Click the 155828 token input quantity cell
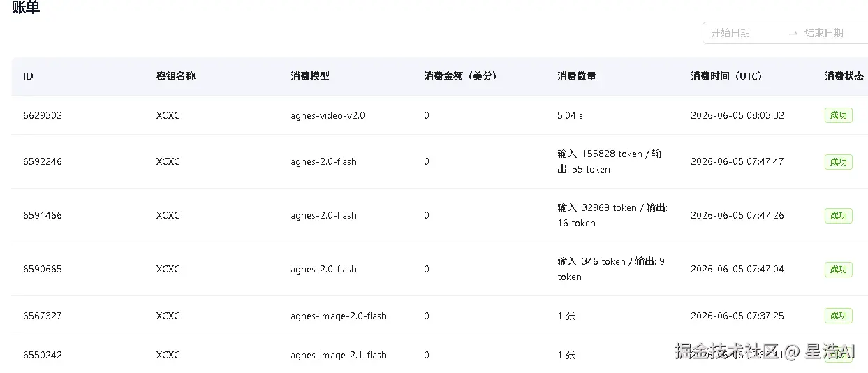The width and height of the screenshot is (868, 373). tap(610, 161)
